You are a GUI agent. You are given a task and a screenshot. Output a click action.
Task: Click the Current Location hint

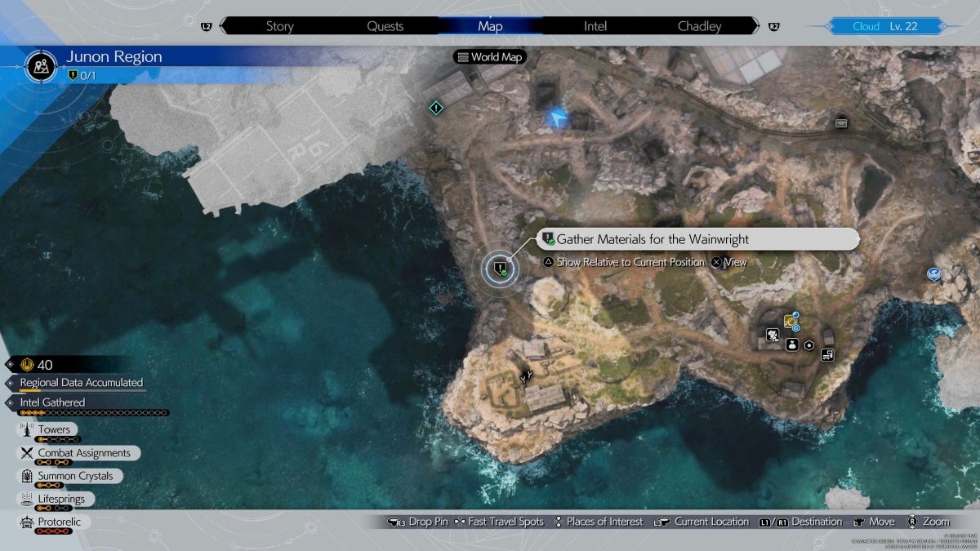(702, 522)
